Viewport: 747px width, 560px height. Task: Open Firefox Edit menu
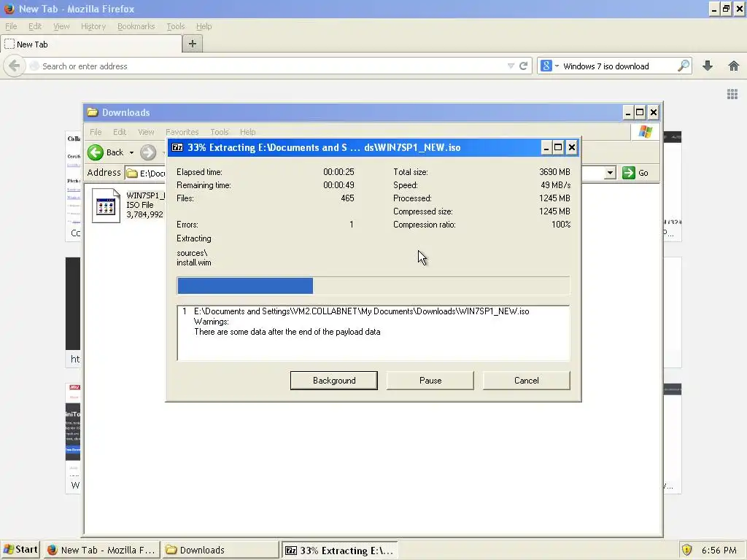35,26
